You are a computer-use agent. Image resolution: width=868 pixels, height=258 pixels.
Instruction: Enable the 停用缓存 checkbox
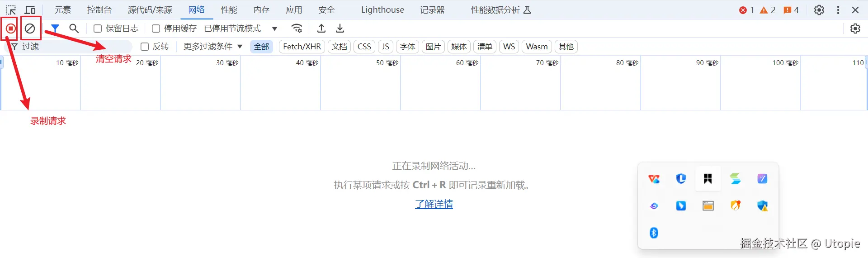(156, 29)
